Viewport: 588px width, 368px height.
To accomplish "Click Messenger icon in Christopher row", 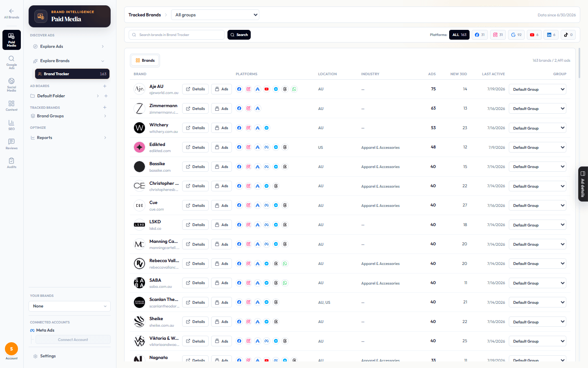I will [267, 186].
